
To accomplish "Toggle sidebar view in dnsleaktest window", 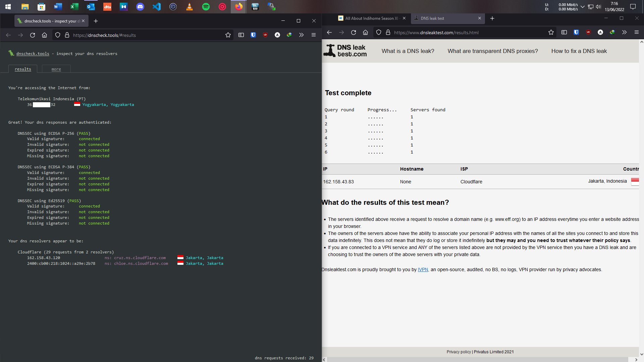I will point(564,32).
